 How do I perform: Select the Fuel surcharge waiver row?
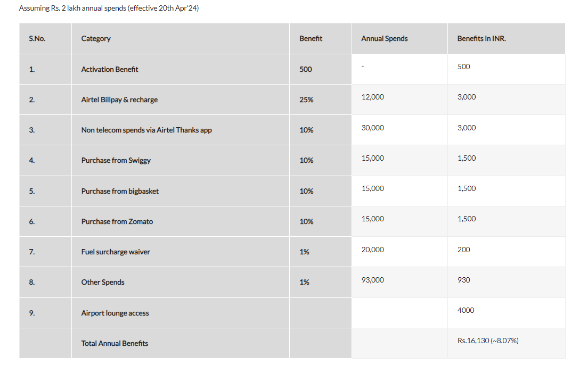click(x=292, y=252)
